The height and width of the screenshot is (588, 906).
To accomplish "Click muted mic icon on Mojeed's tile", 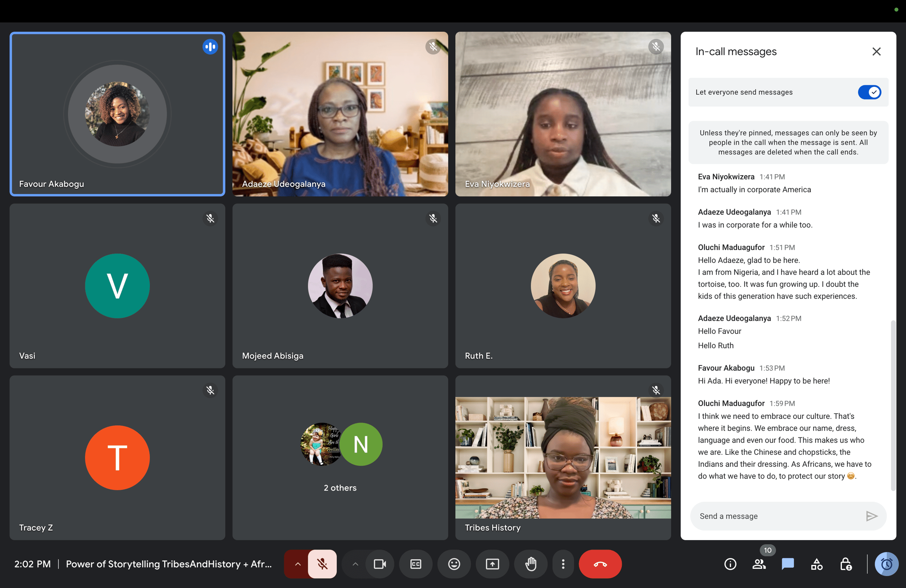I will pos(433,219).
